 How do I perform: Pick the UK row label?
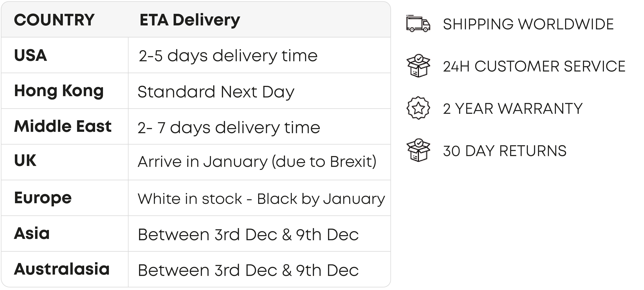click(25, 160)
